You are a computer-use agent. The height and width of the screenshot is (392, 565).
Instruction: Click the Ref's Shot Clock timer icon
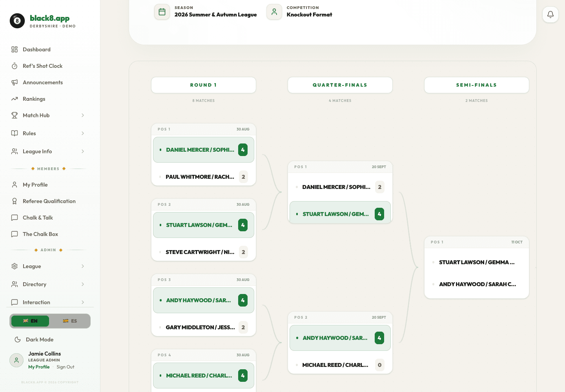[15, 66]
